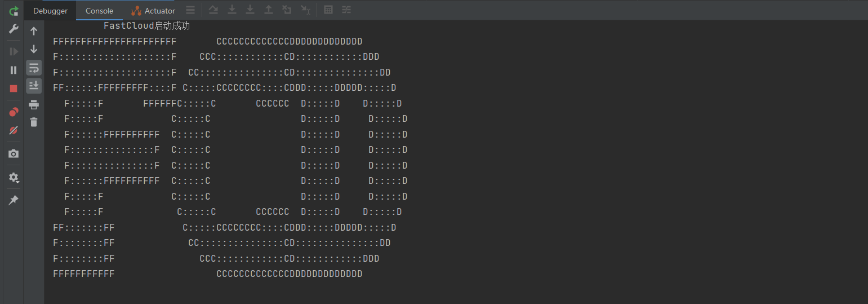Screen dimensions: 868x304
Task: Toggle soft-wrap in the console
Action: (34, 68)
